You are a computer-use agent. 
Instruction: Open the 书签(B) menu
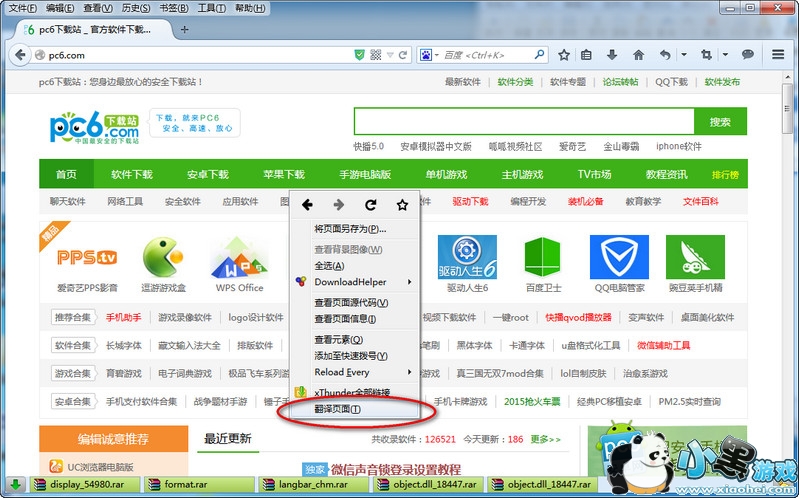pos(174,8)
